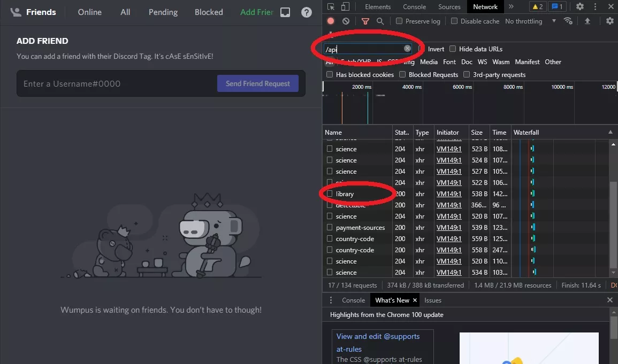Image resolution: width=618 pixels, height=364 pixels.
Task: Click the green Add Friend button
Action: pos(257,12)
